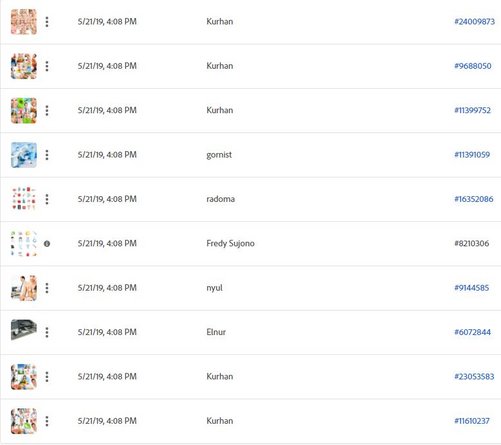The image size is (501, 445).
Task: Open more options for asset #9688050
Action: tap(47, 66)
